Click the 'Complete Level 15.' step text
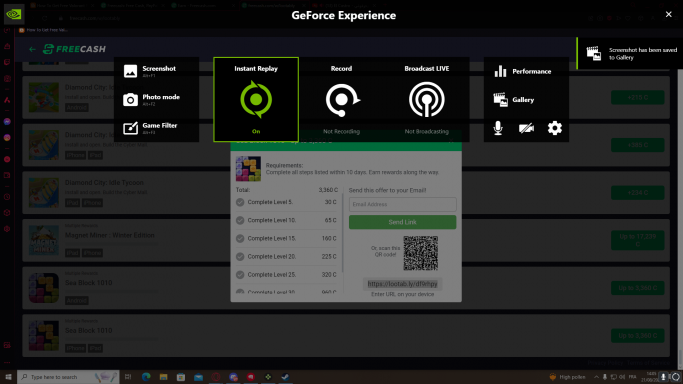683x384 pixels. (272, 239)
